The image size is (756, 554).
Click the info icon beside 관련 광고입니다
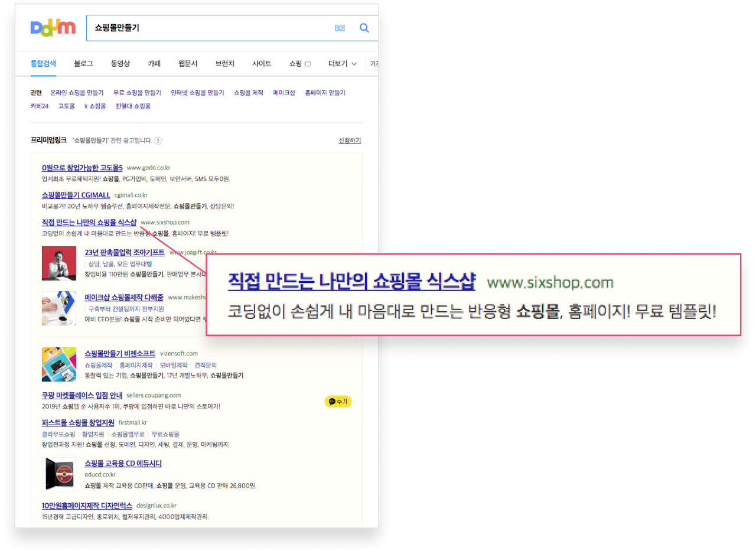point(158,141)
